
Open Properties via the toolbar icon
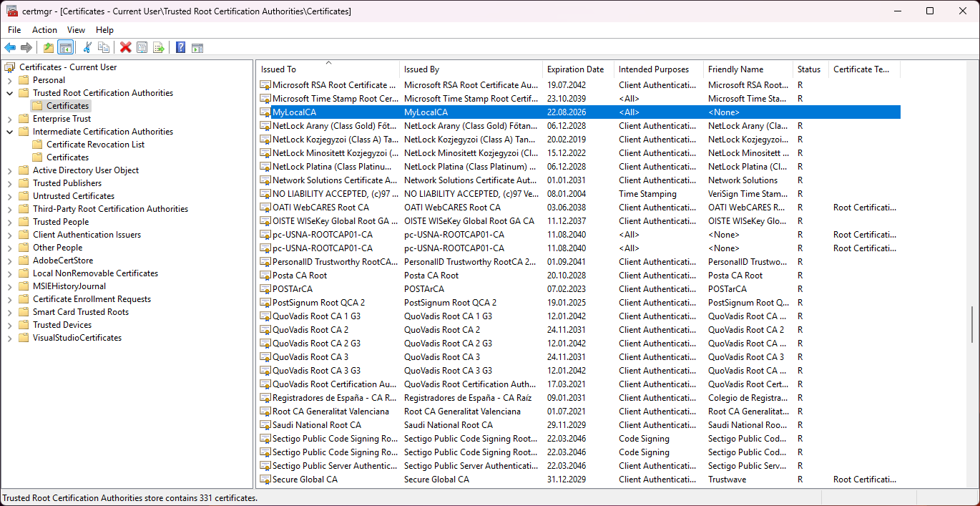142,47
